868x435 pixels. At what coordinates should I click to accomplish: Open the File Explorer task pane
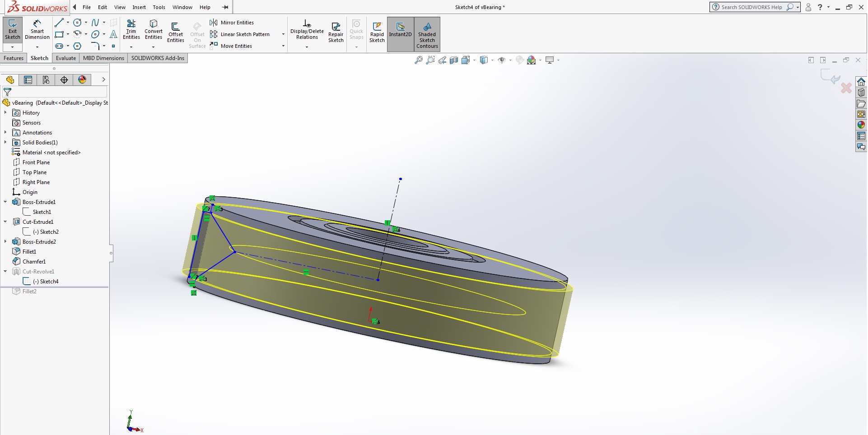coord(861,103)
